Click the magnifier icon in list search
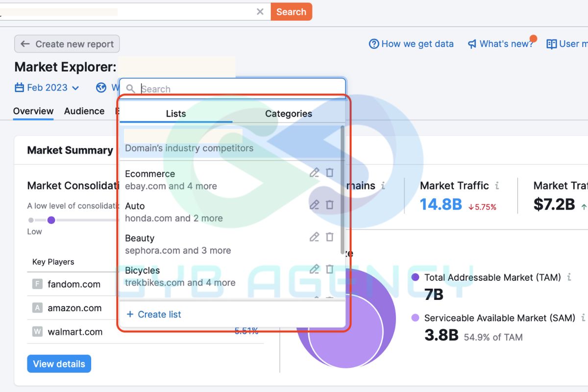 (x=130, y=89)
